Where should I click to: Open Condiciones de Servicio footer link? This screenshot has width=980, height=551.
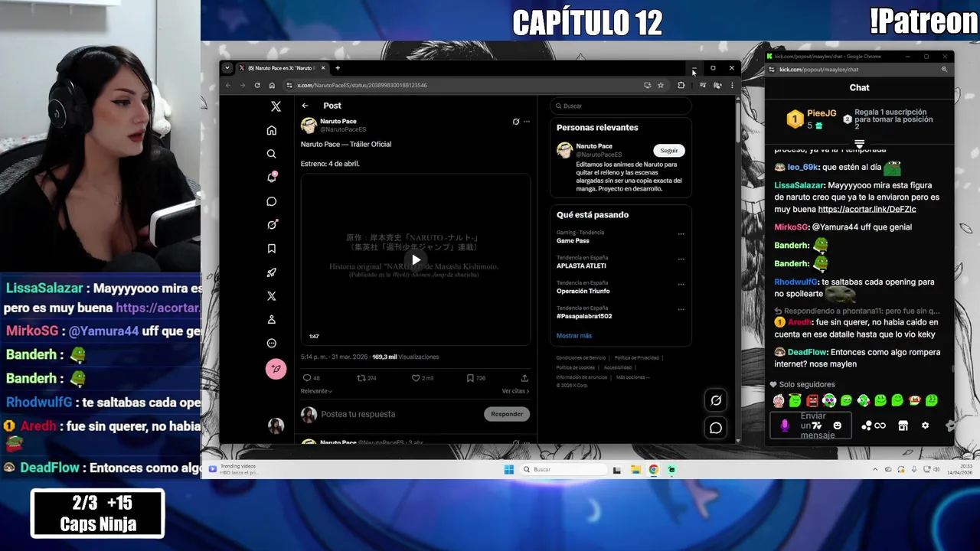tap(580, 357)
